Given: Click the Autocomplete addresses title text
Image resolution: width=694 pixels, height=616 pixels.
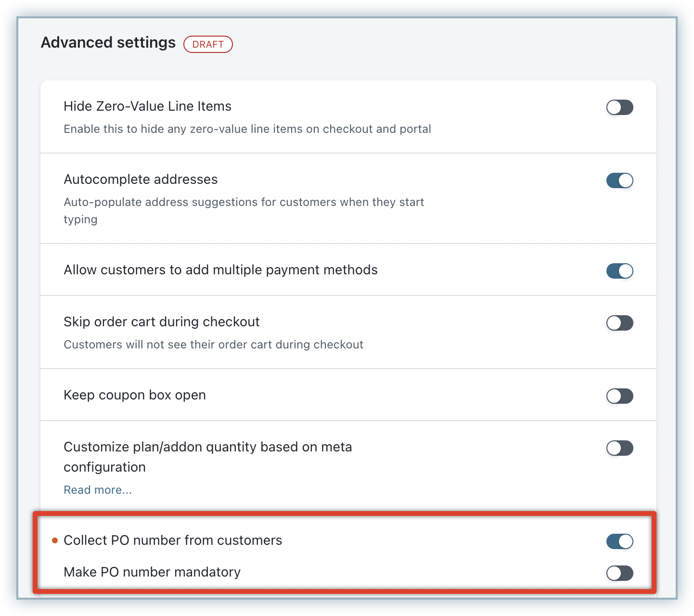Looking at the screenshot, I should click(x=141, y=180).
